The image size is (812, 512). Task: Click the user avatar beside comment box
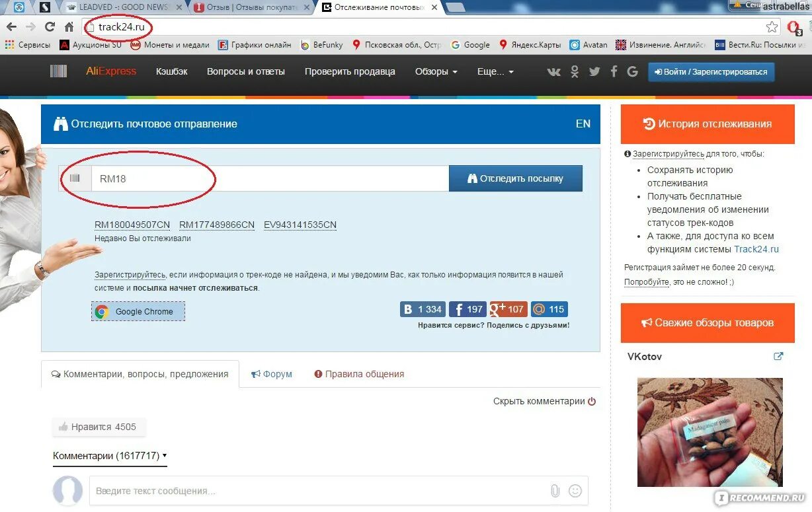coord(67,491)
